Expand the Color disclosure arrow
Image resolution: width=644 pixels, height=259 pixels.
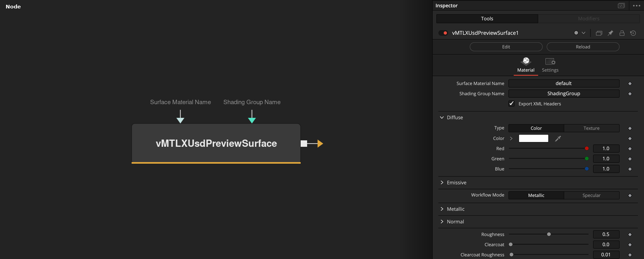[x=511, y=138]
